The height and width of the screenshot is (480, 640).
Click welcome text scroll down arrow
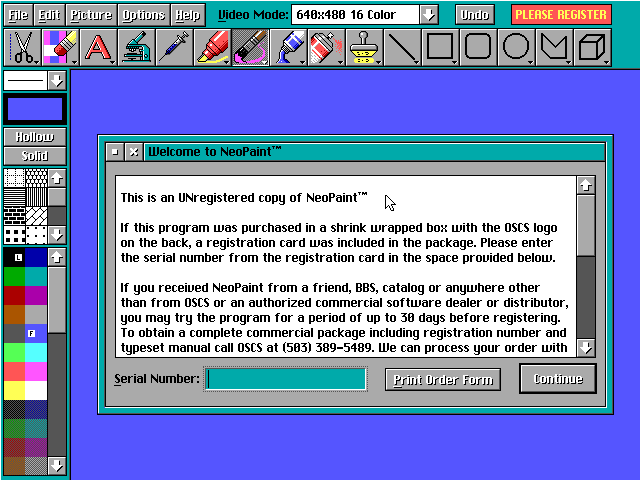[x=586, y=348]
